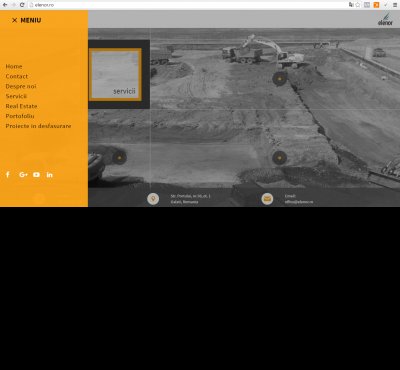Click the elenor logo in header
Image resolution: width=400 pixels, height=370 pixels.
point(385,19)
